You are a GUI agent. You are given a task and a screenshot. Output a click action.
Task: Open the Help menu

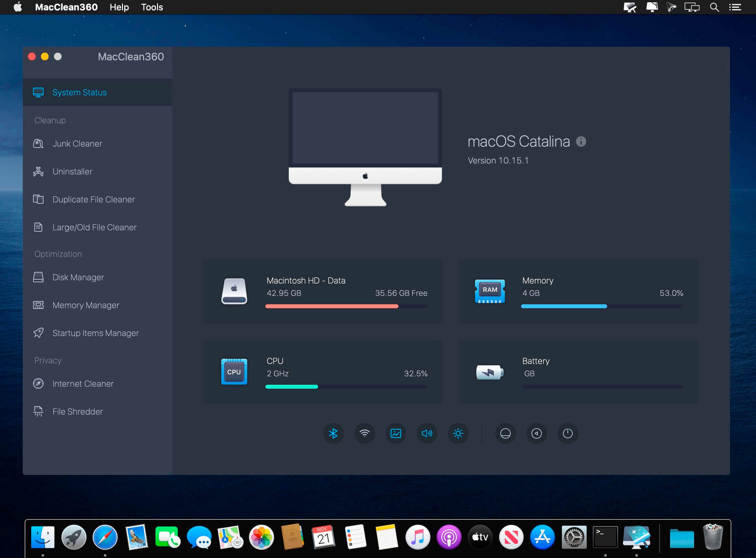[x=119, y=7]
